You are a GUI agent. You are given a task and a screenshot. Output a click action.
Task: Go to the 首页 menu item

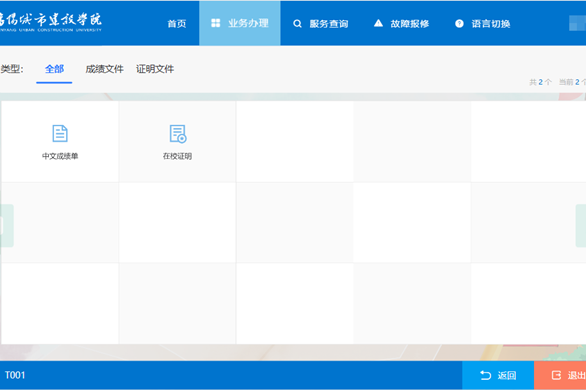[x=177, y=24]
